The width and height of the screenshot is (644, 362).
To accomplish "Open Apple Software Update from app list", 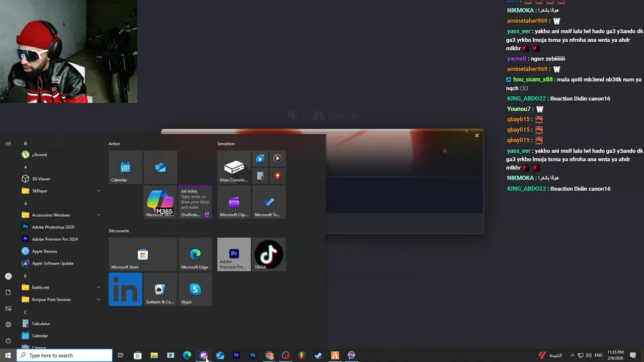I will 61,263.
